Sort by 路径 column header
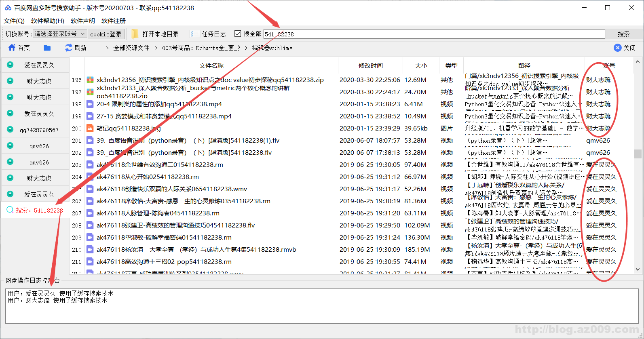 (x=524, y=65)
